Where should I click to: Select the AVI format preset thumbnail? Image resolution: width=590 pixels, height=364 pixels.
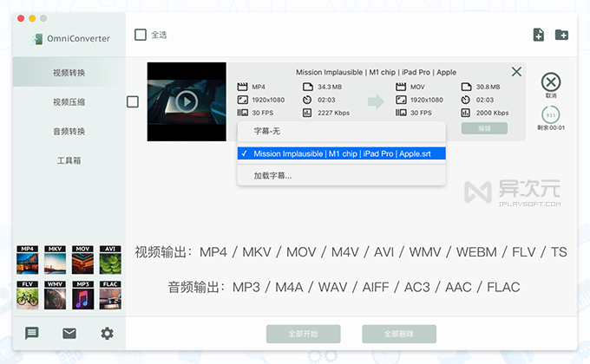coord(110,260)
